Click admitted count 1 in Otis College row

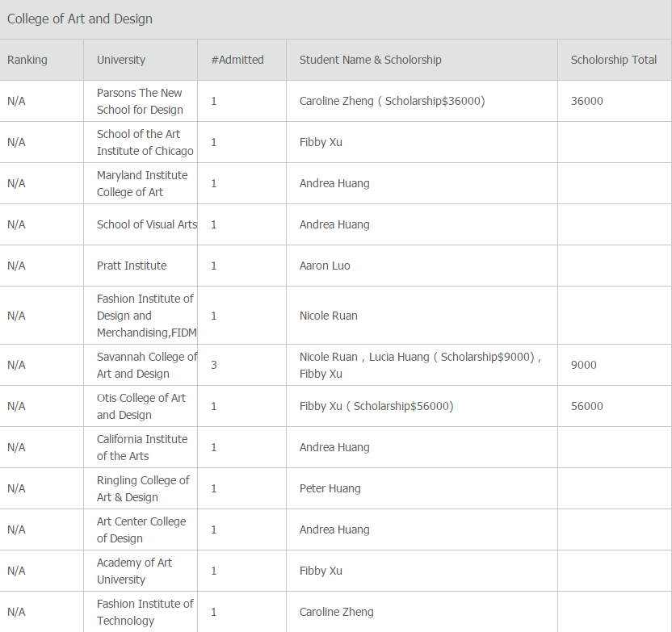(x=214, y=406)
